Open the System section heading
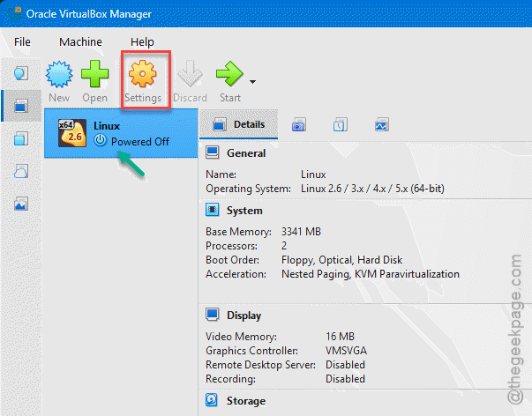The width and height of the screenshot is (532, 416). (x=244, y=211)
